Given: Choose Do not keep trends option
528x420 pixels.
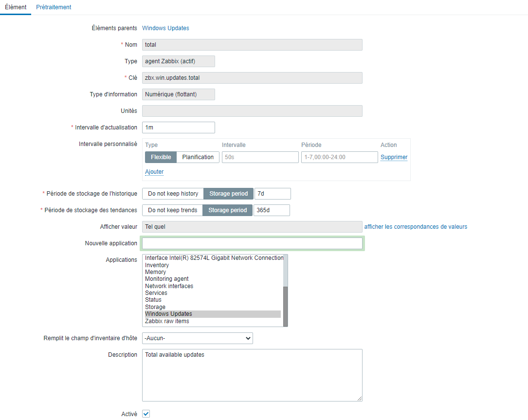Looking at the screenshot, I should [172, 210].
